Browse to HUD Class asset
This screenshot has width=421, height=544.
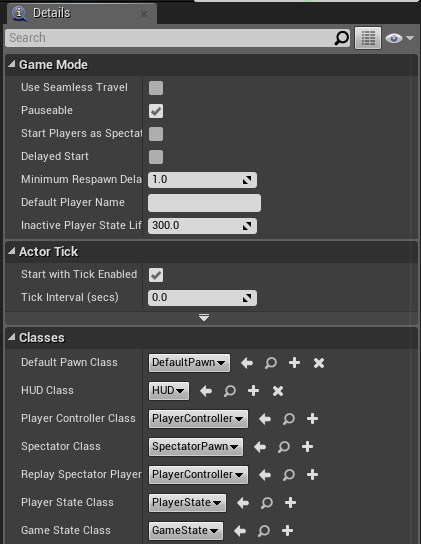pos(230,391)
